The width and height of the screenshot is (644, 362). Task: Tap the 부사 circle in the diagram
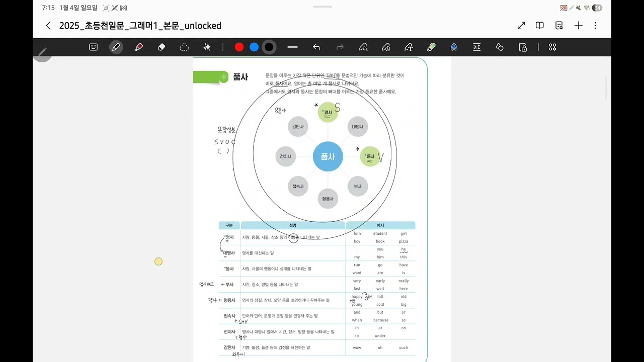(358, 186)
